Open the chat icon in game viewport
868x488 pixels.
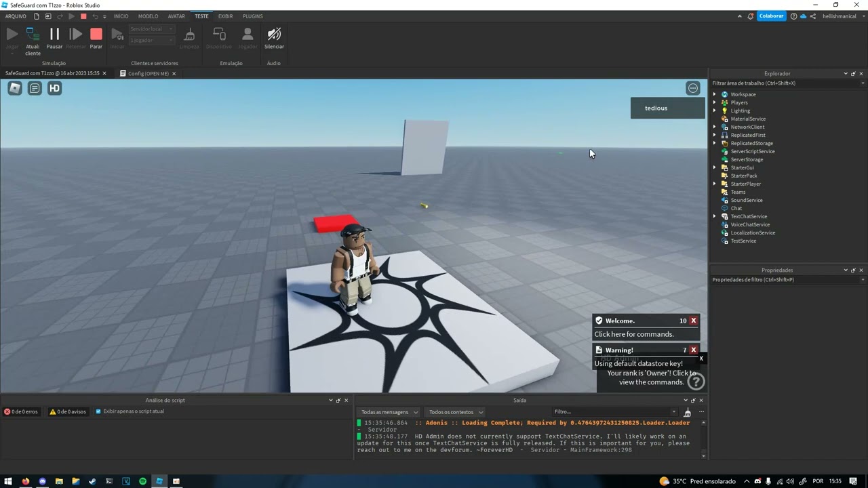click(x=35, y=88)
